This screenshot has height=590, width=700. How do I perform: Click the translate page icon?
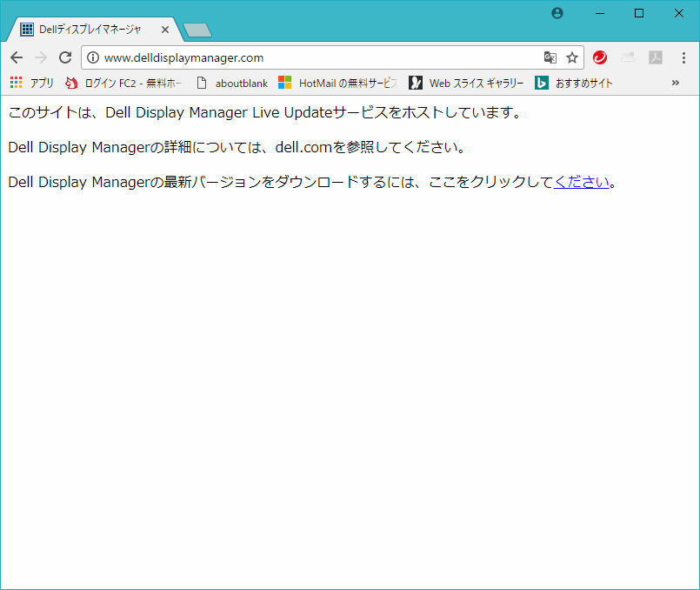click(550, 57)
